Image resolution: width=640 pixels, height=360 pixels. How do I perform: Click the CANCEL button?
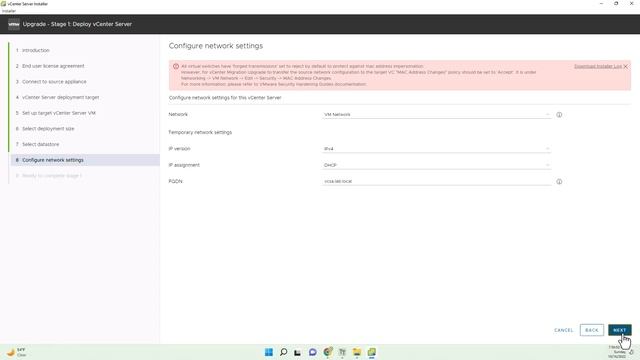point(564,330)
